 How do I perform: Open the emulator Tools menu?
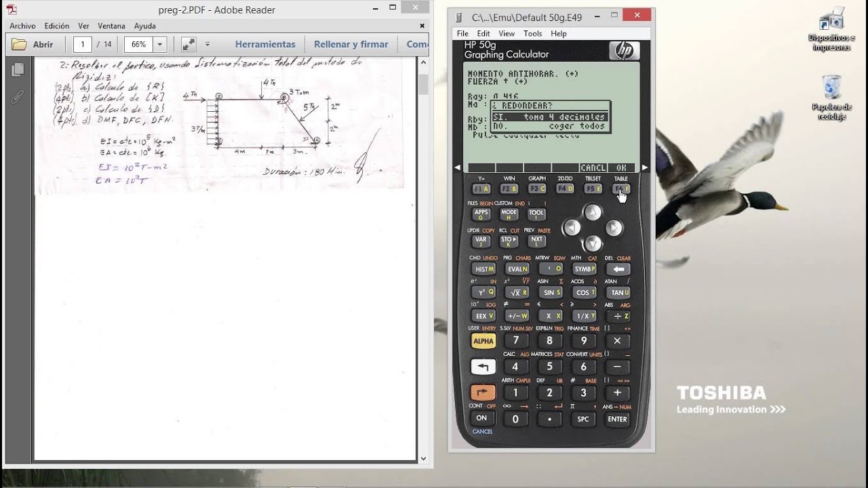532,33
